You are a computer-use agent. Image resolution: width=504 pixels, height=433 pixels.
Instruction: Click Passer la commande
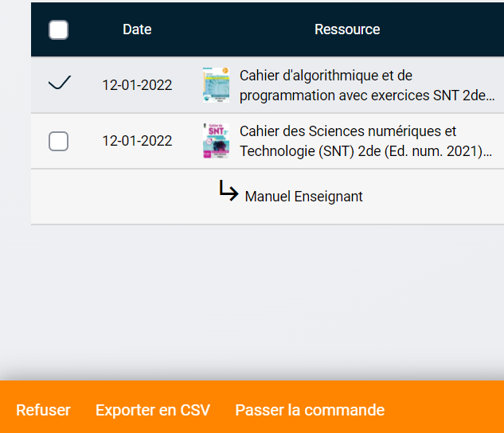point(310,410)
